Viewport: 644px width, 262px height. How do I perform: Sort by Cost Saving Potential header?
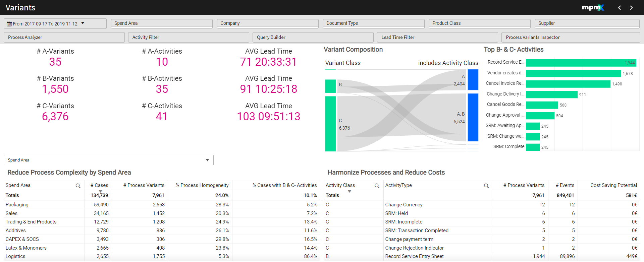613,185
